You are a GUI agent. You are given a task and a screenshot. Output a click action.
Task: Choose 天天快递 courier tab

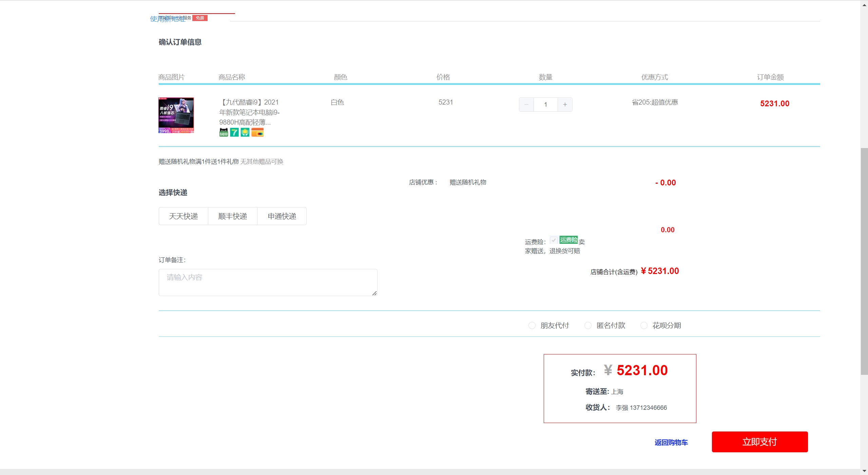click(184, 216)
